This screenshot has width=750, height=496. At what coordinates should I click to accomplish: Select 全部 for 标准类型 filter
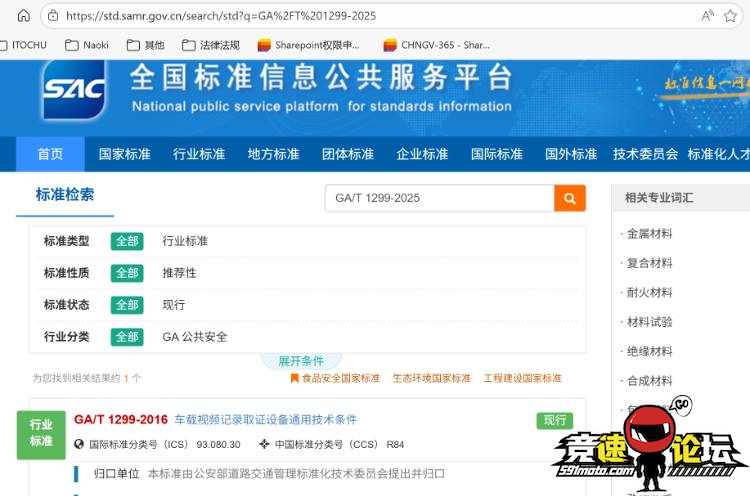[127, 241]
